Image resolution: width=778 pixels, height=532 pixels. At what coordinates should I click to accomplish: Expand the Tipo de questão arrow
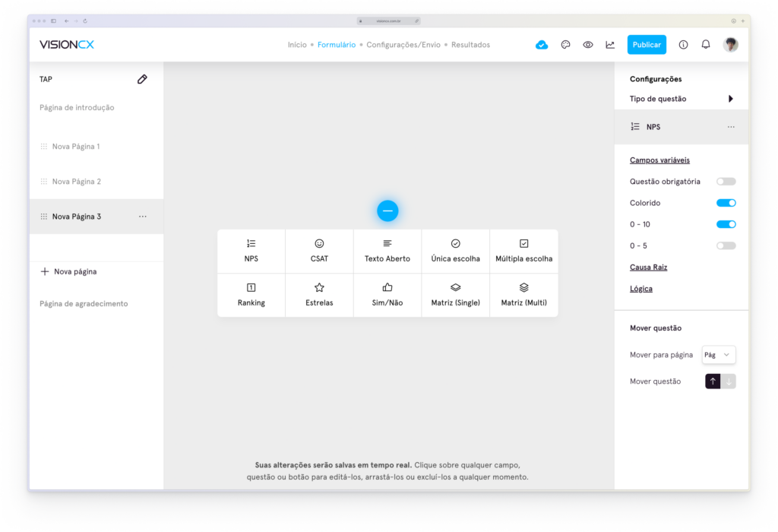point(730,99)
